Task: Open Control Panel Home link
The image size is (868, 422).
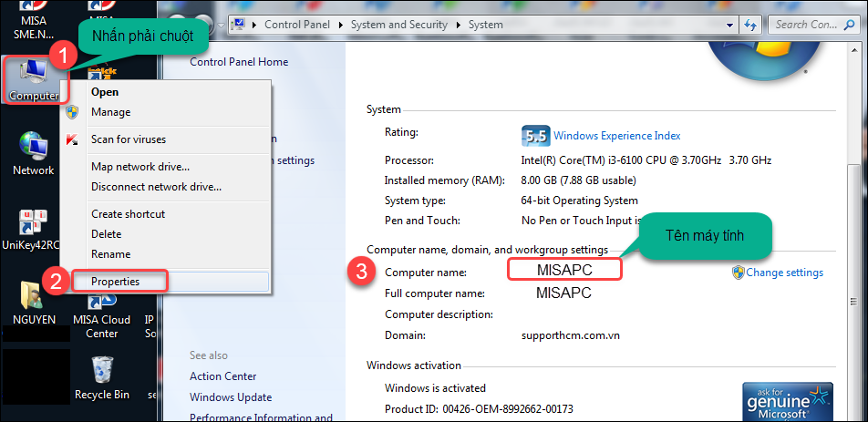Action: pyautogui.click(x=239, y=62)
